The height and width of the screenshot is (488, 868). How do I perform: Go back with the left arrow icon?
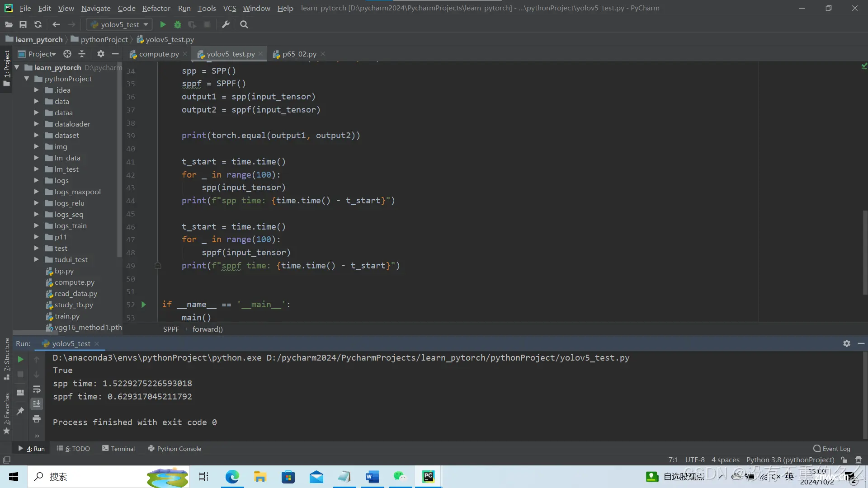(x=56, y=24)
